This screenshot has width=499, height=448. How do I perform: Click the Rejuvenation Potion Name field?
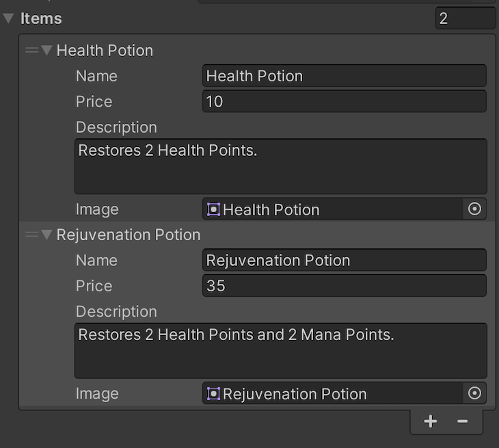click(x=345, y=260)
